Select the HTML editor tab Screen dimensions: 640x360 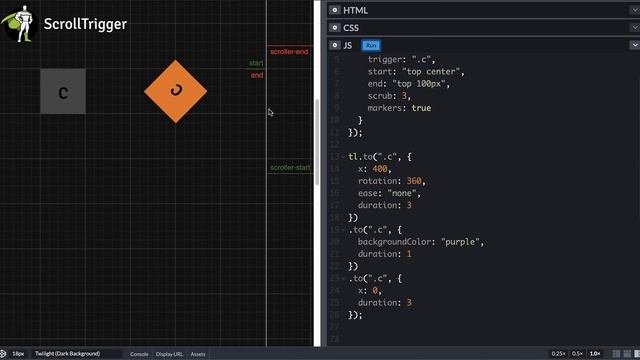coord(356,11)
